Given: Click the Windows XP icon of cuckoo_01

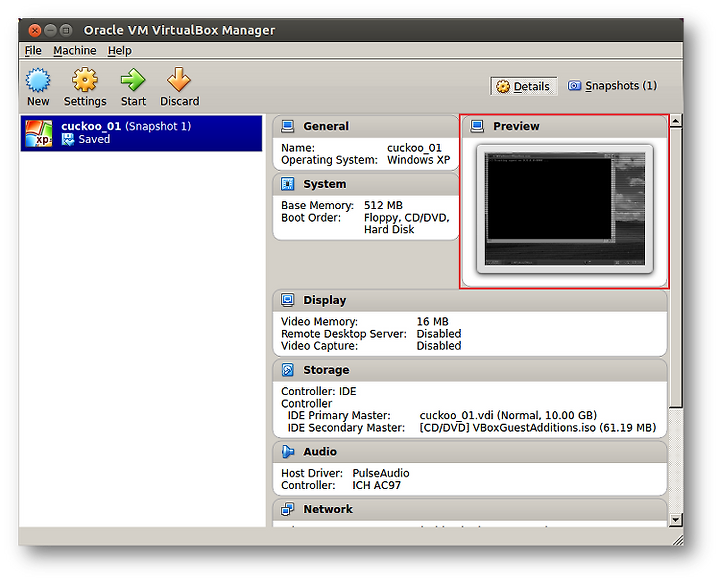Looking at the screenshot, I should tap(39, 133).
